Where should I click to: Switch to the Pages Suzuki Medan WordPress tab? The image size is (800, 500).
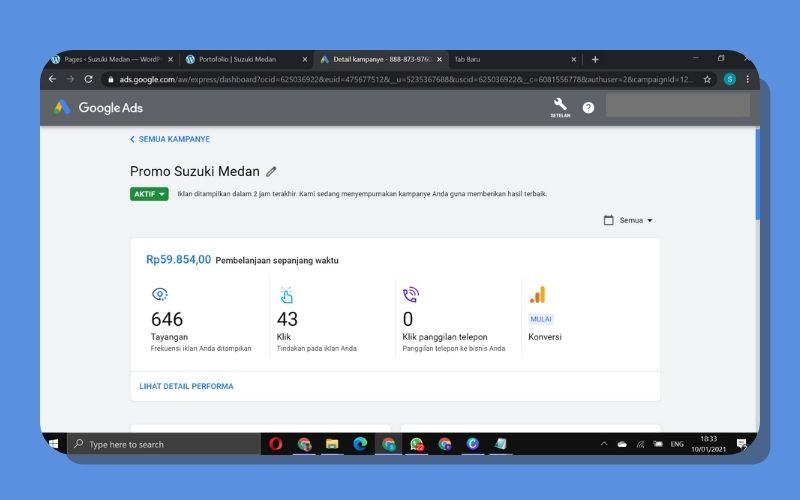[111, 59]
